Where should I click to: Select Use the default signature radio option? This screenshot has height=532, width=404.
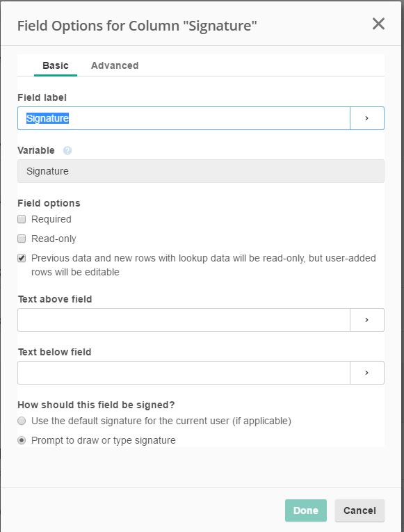pos(22,421)
